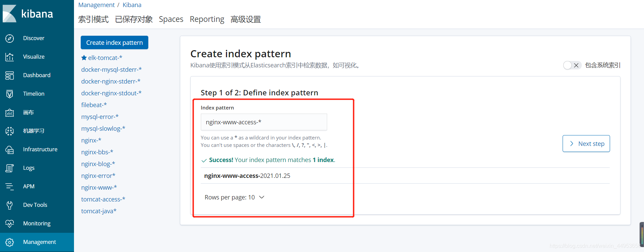Click the Dev Tools label in sidebar
Viewport: 644px width, 252px height.
(35, 205)
